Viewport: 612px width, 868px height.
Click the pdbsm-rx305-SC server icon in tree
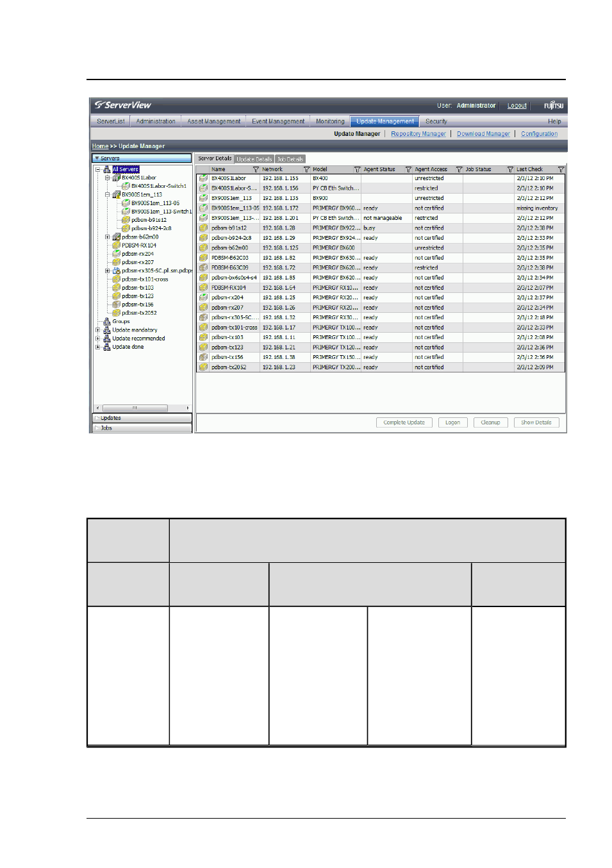pos(116,271)
